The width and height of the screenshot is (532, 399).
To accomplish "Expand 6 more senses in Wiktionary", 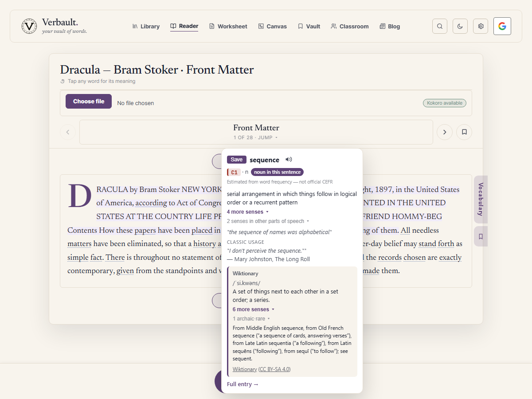I will [254, 309].
